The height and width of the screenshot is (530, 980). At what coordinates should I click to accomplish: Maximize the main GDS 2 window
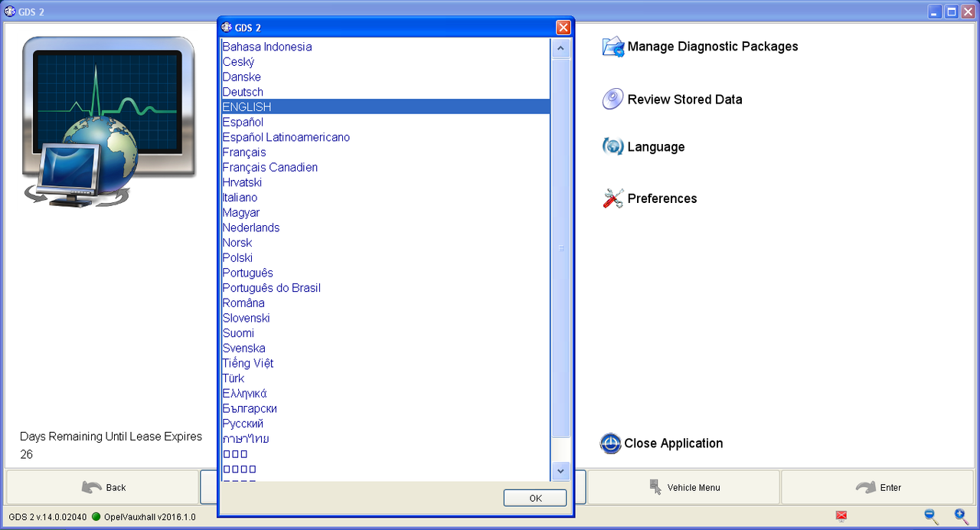(952, 11)
